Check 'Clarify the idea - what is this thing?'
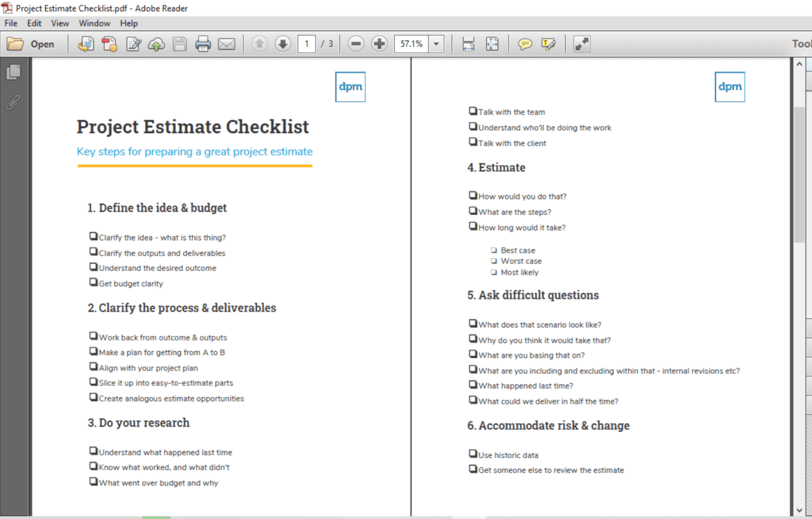The image size is (812, 519). pyautogui.click(x=94, y=236)
